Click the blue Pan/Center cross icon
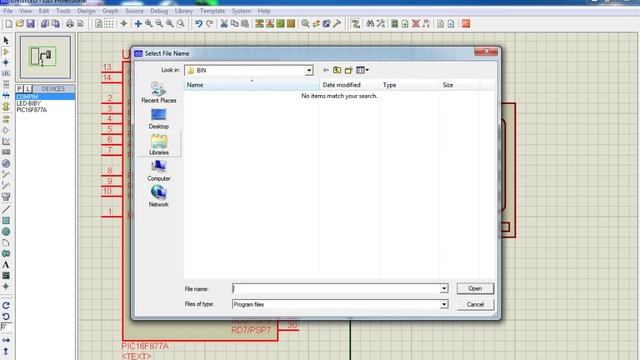This screenshot has width=640, height=360. (x=138, y=24)
